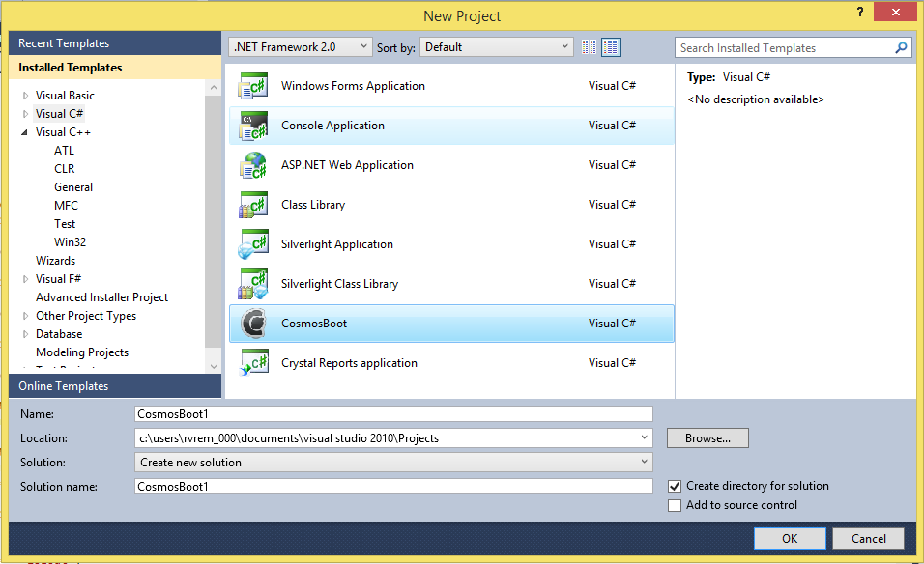Click the template tree scroll down arrow
Screen dimensions: 924x564
[x=214, y=366]
